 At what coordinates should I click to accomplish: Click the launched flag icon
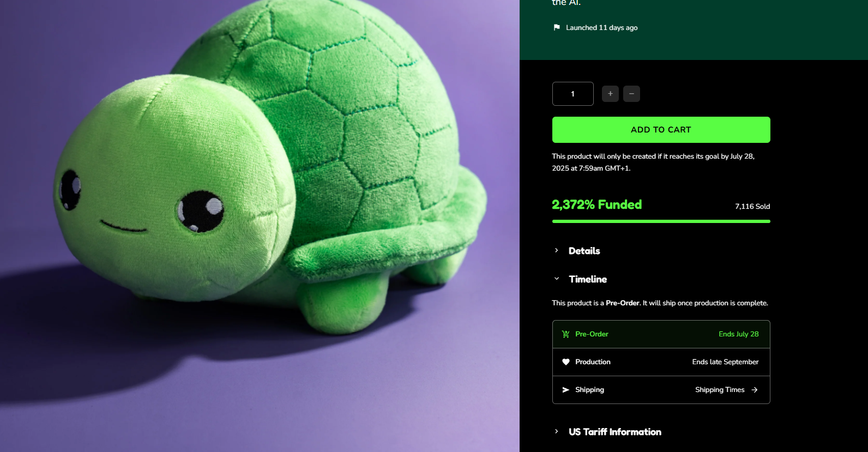tap(557, 27)
